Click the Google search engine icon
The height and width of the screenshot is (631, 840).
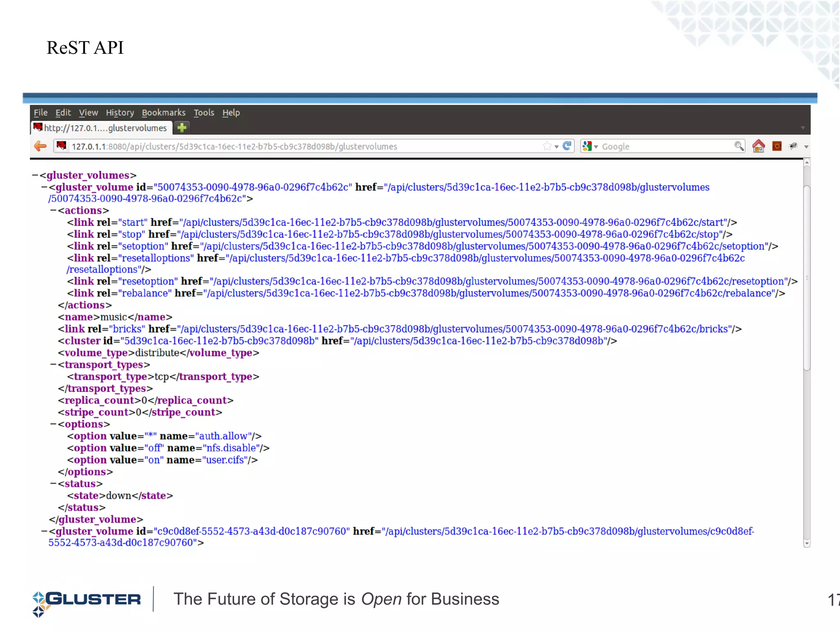coord(587,146)
